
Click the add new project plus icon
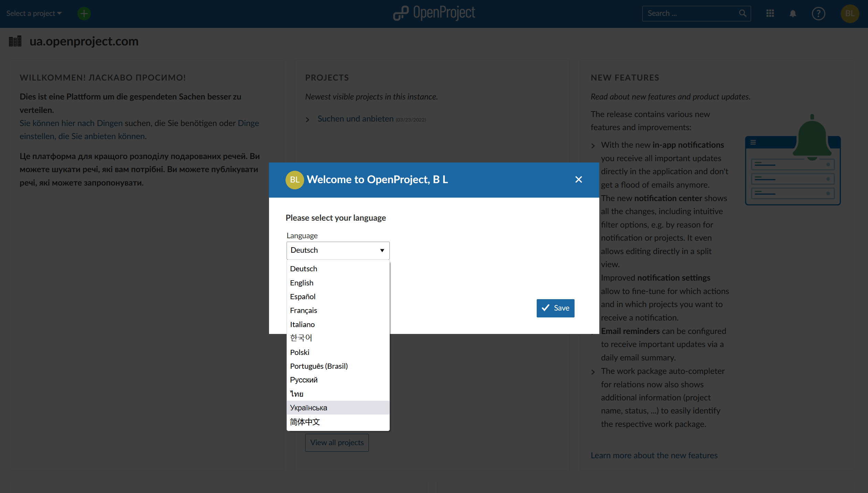(84, 13)
